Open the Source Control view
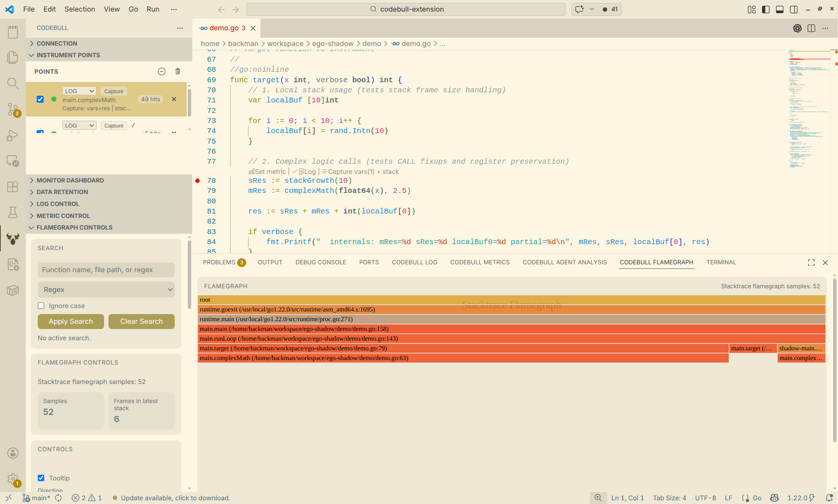 coord(12,109)
